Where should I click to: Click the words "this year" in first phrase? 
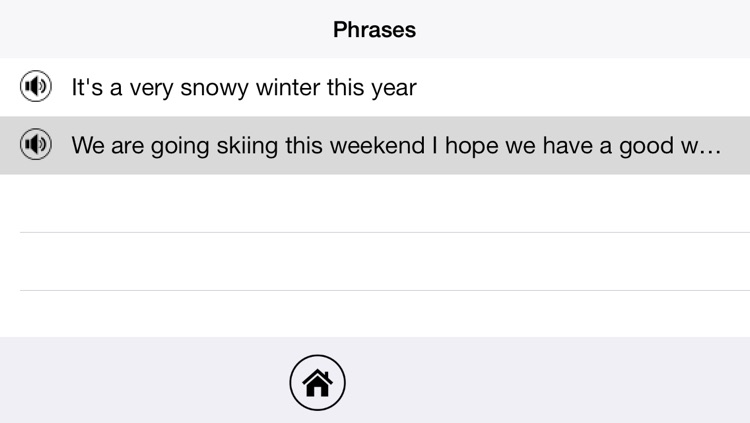click(x=372, y=88)
